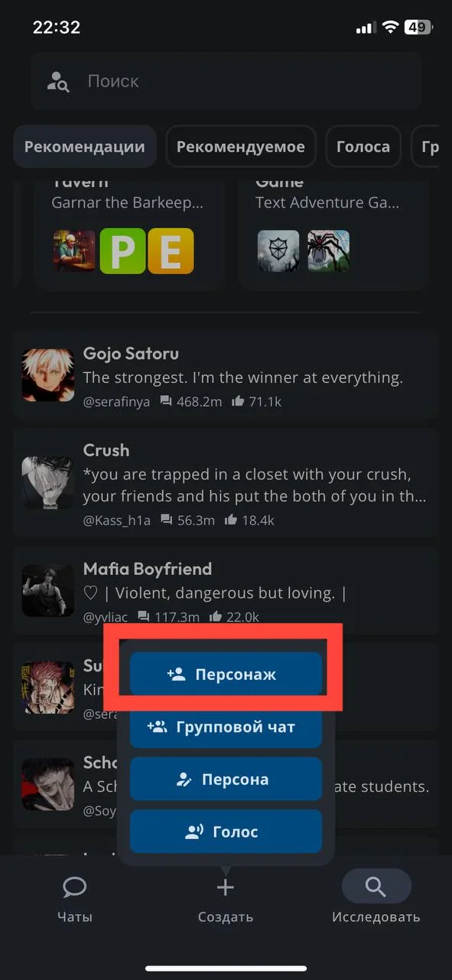This screenshot has height=980, width=452.
Task: Select the yellow E avatar tile
Action: 171,252
